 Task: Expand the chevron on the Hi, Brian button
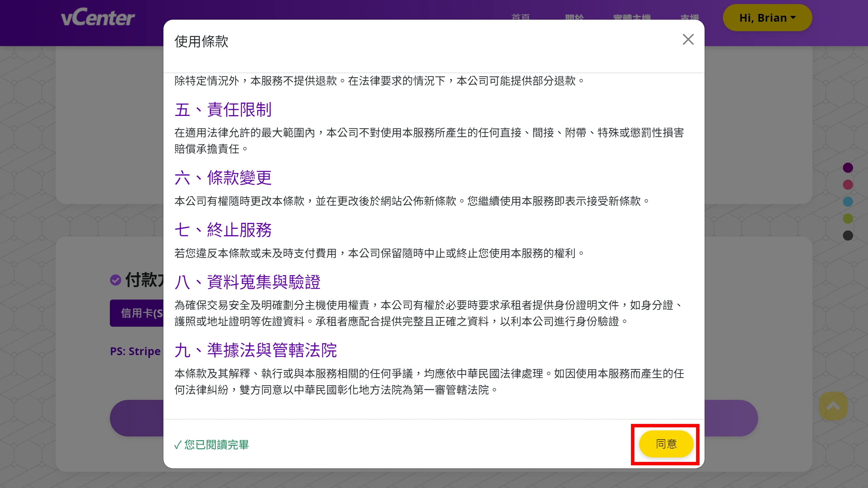[793, 18]
